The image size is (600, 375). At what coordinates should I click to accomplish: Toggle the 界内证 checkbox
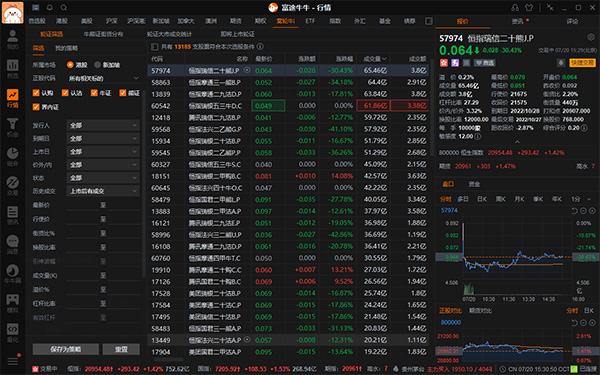(x=36, y=107)
